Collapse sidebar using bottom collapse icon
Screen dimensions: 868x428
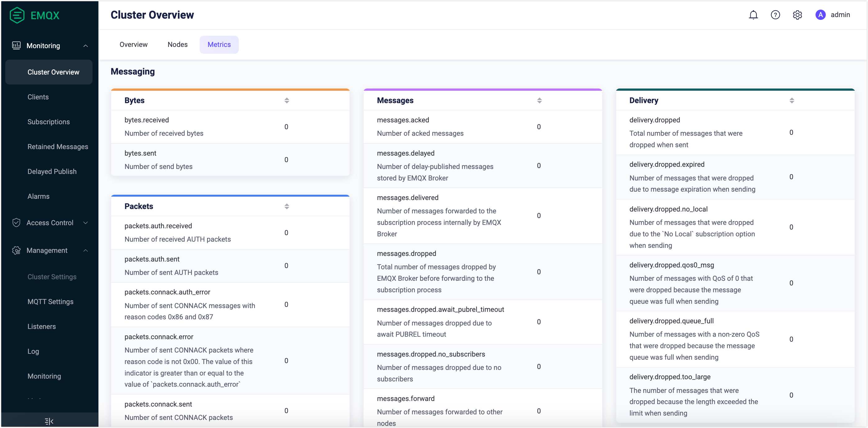(49, 421)
